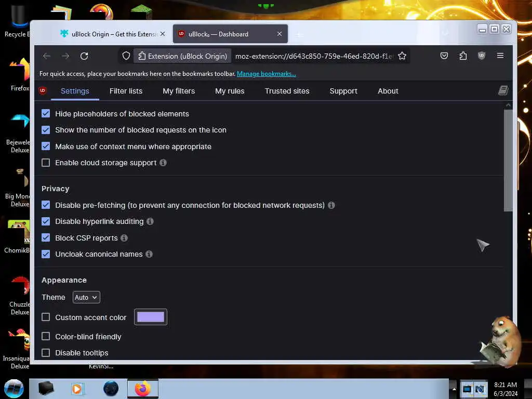Image resolution: width=532 pixels, height=399 pixels.
Task: Open the Windows Start orb
Action: click(14, 389)
